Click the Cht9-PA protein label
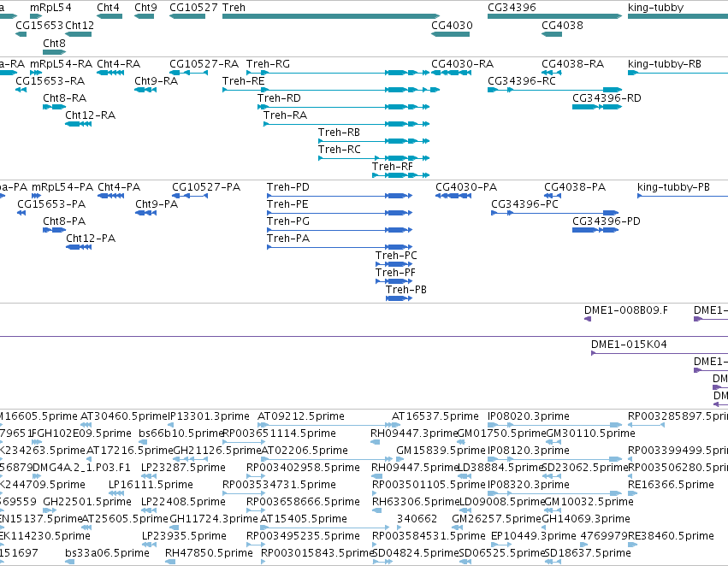This screenshot has width=728, height=566. [157, 204]
